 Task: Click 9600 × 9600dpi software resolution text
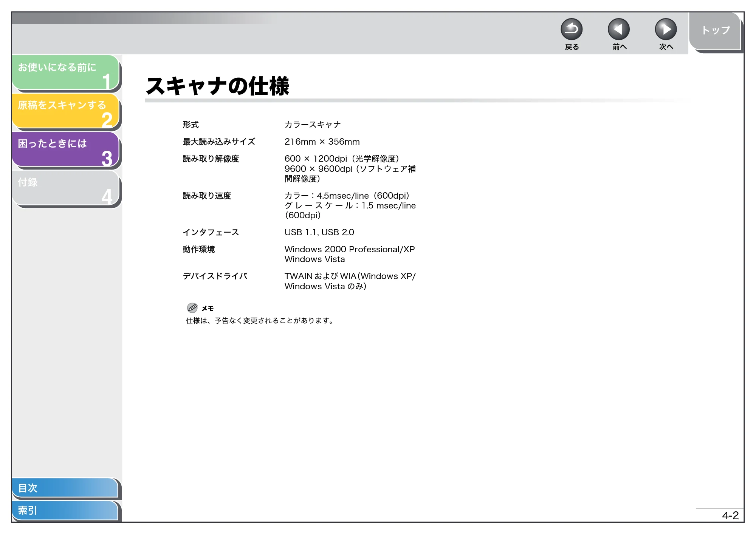[x=350, y=174]
